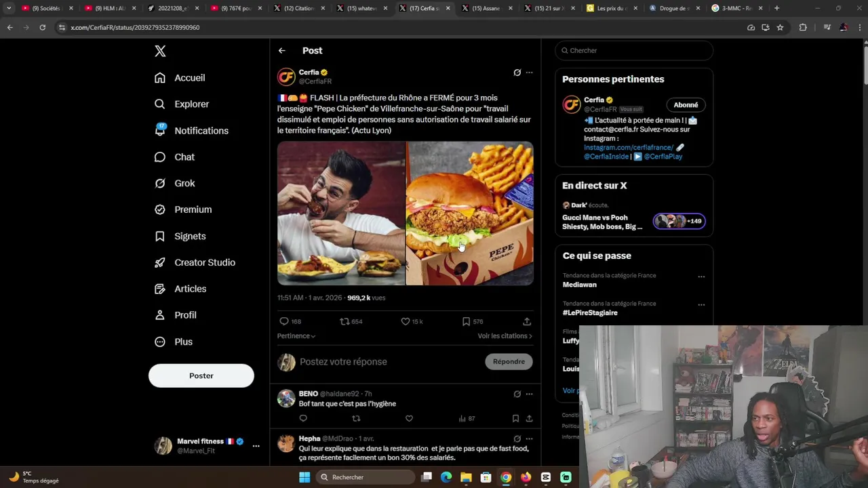Image resolution: width=868 pixels, height=488 pixels.
Task: Open Explorer search page
Action: point(182,104)
